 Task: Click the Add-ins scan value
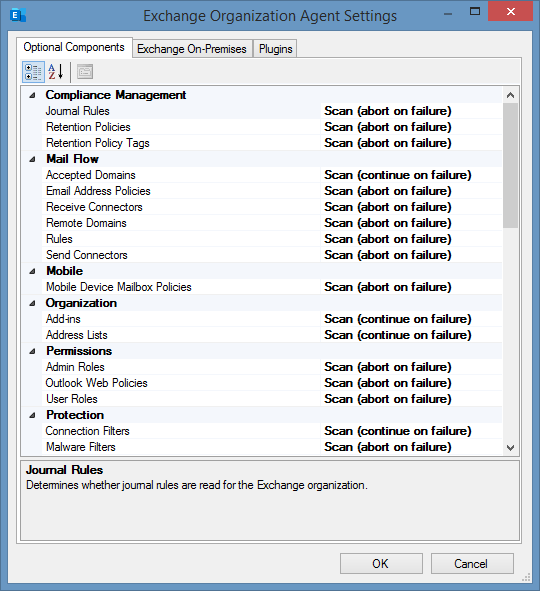412,319
